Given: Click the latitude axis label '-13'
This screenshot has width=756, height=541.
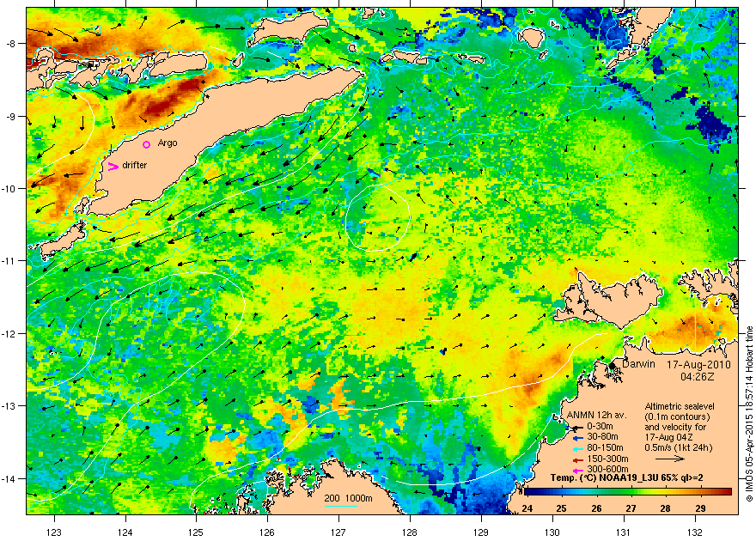Looking at the screenshot, I should coord(9,406).
